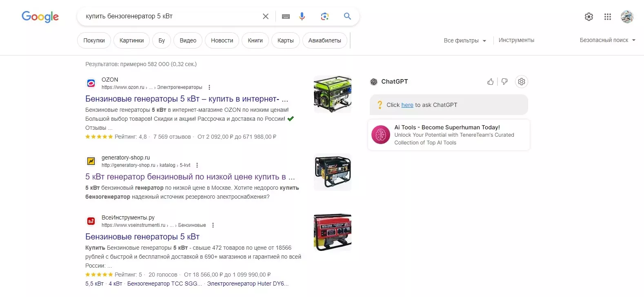Open three-dot menu beside generatory-shop result
This screenshot has width=644, height=297.
(x=197, y=165)
